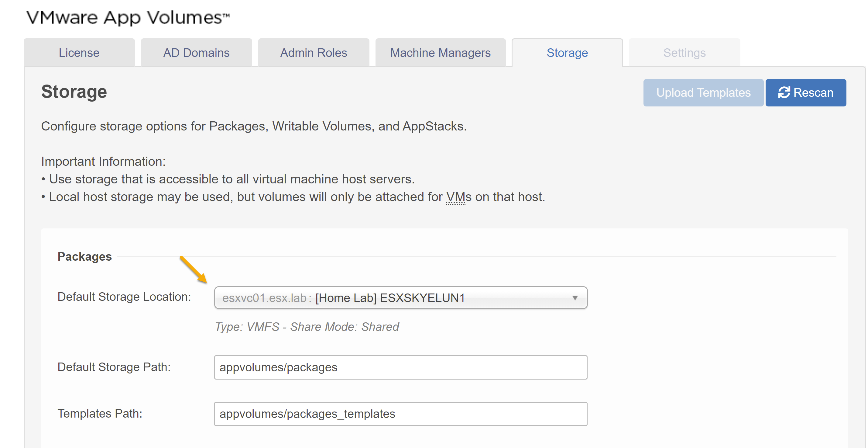Click the Default Storage Path input field
The width and height of the screenshot is (868, 448).
401,367
